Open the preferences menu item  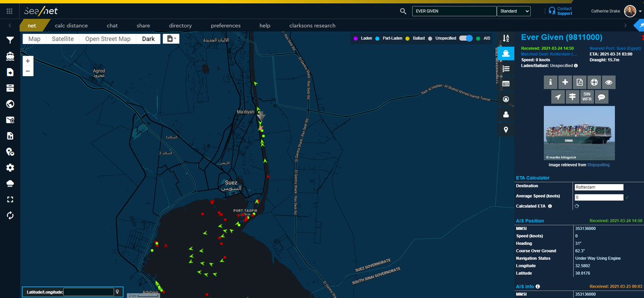[x=225, y=25]
